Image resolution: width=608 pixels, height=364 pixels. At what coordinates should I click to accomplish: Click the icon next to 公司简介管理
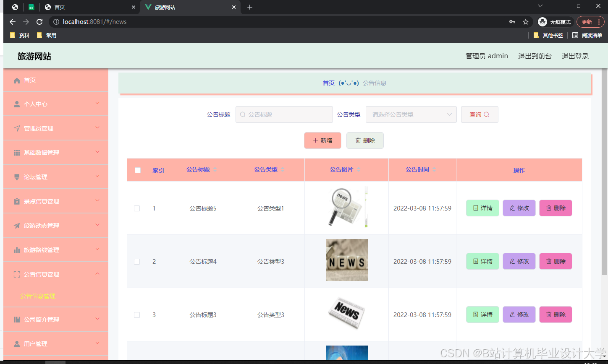click(x=17, y=320)
